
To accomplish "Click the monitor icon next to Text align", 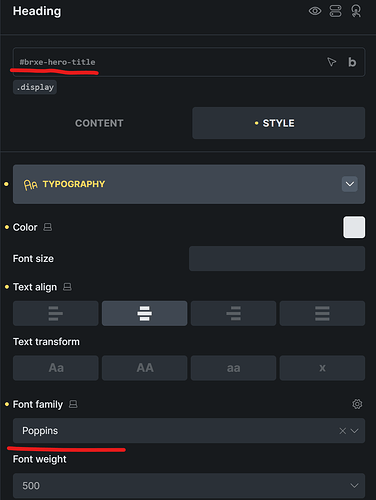I will click(67, 287).
